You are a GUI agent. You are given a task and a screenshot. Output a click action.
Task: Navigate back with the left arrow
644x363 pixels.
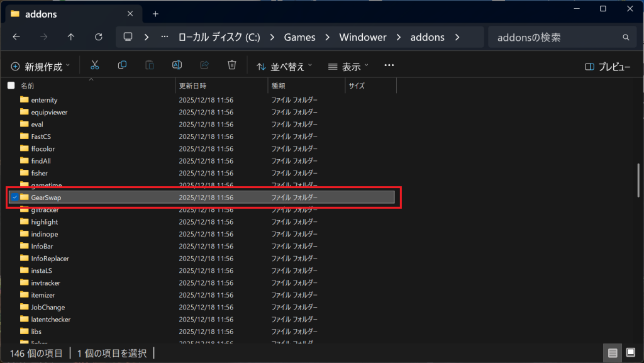[16, 37]
